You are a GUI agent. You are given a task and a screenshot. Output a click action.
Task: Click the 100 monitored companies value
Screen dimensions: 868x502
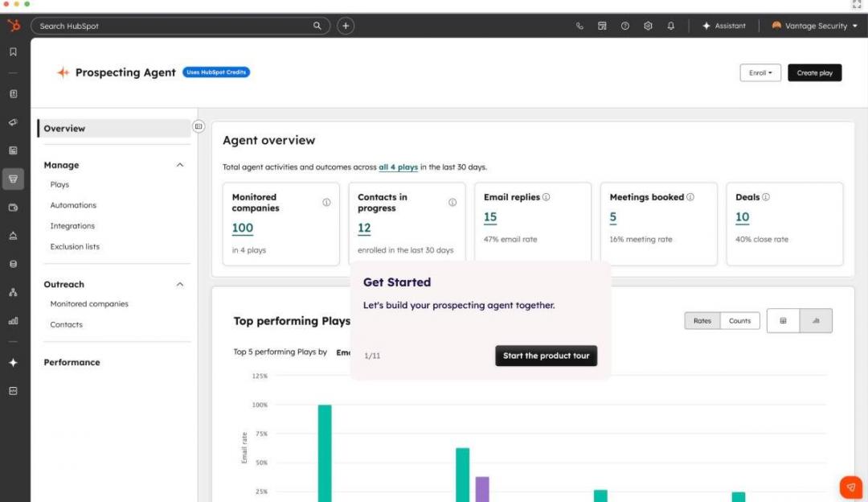[x=243, y=228]
